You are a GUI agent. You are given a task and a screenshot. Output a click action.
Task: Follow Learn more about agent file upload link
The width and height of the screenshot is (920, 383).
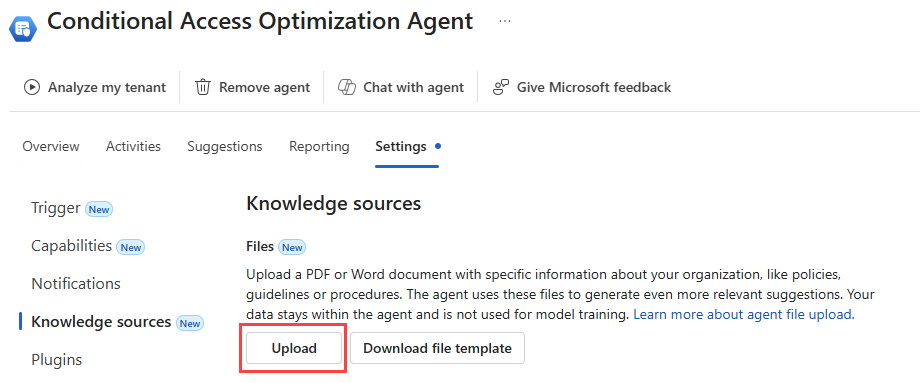pos(744,314)
